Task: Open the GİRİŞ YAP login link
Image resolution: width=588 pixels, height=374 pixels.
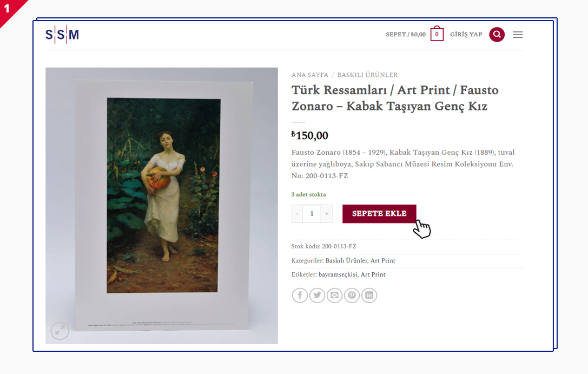Action: pos(466,35)
